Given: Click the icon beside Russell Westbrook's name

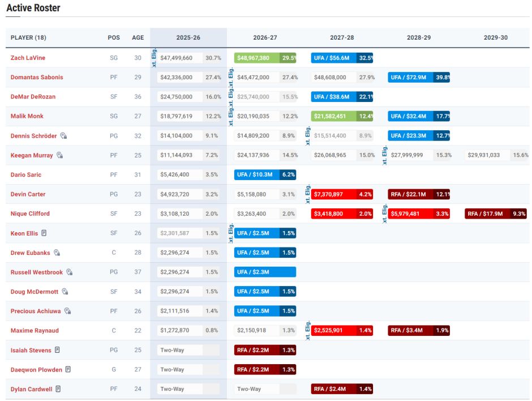Looking at the screenshot, I should pyautogui.click(x=70, y=272).
